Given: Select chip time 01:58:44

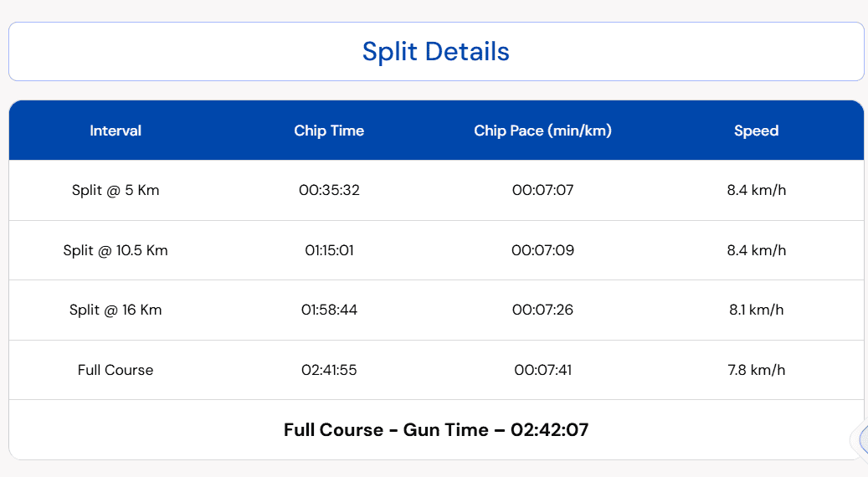Looking at the screenshot, I should (329, 310).
